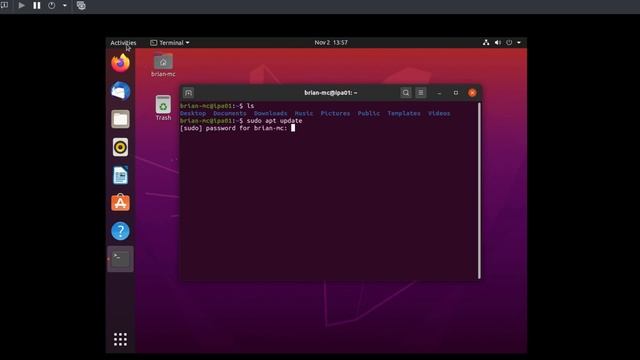640x360 pixels.
Task: Click the 'Pictures' folder name in ls output
Action: coord(335,113)
